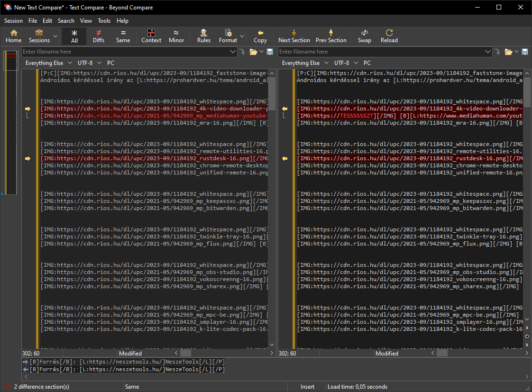
Task: Open left browse folder dropdown arrow
Action: [261, 52]
